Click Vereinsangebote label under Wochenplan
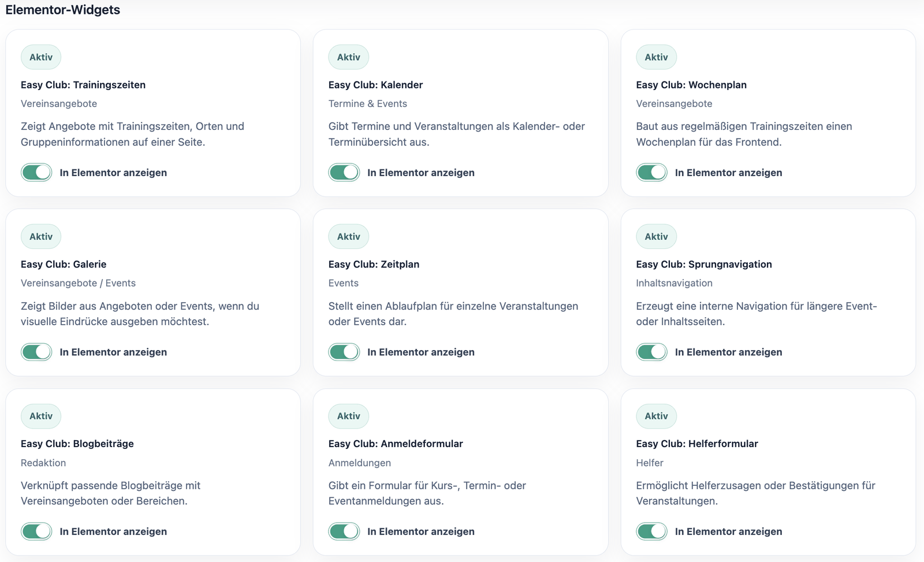924x562 pixels. 674,104
